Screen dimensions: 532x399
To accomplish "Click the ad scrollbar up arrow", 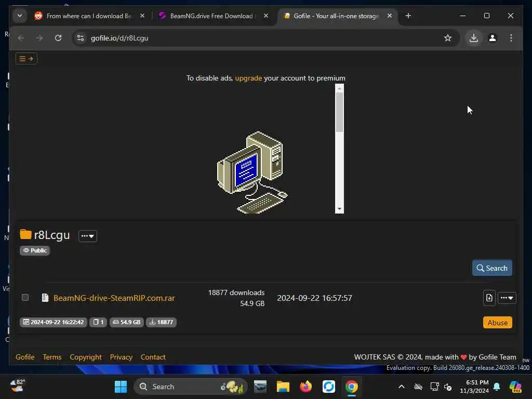I will tap(339, 88).
